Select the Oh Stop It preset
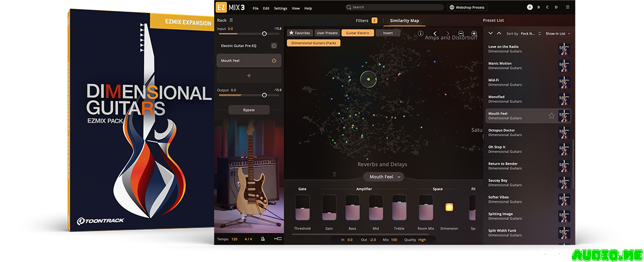This screenshot has width=644, height=262. point(528,149)
